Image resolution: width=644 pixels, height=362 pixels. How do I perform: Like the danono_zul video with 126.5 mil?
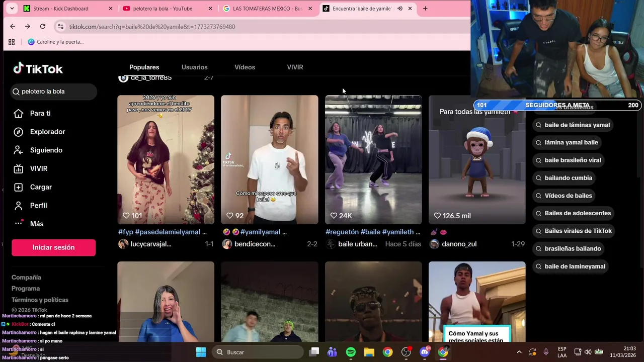pyautogui.click(x=437, y=216)
